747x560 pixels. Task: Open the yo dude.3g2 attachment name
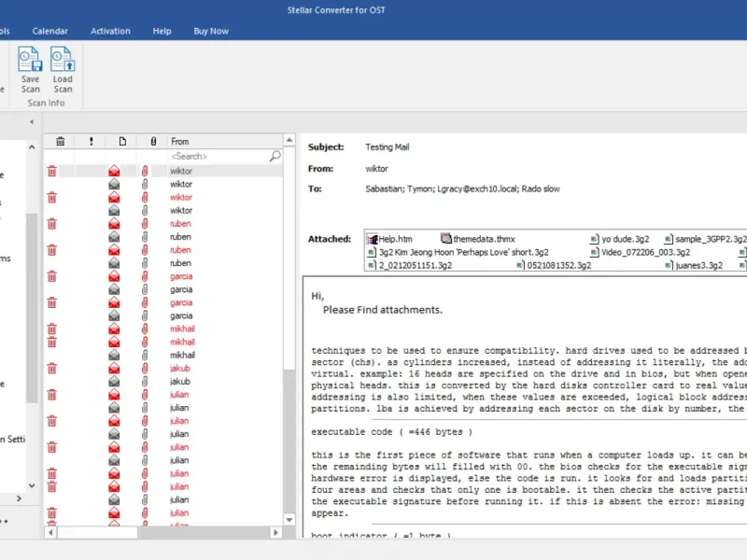coord(625,239)
